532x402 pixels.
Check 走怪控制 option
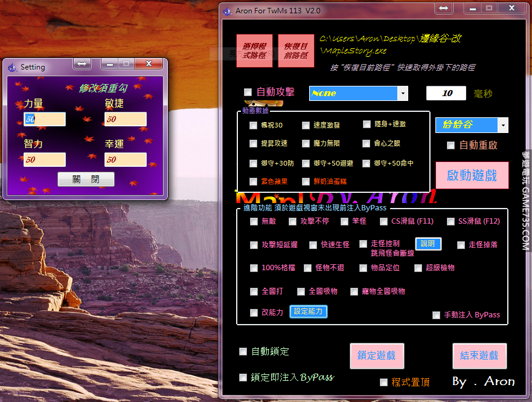coord(363,244)
